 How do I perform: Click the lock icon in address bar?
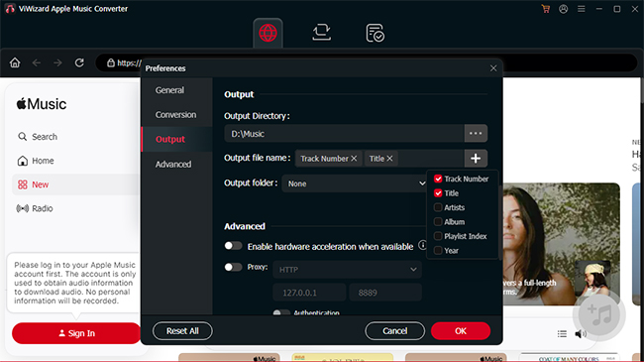point(111,62)
